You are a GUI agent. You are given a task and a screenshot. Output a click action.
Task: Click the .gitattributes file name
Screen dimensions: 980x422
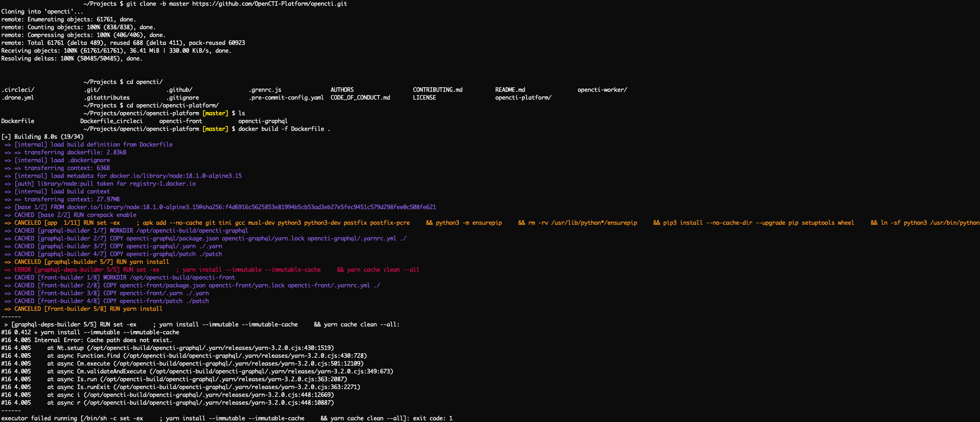click(x=107, y=98)
